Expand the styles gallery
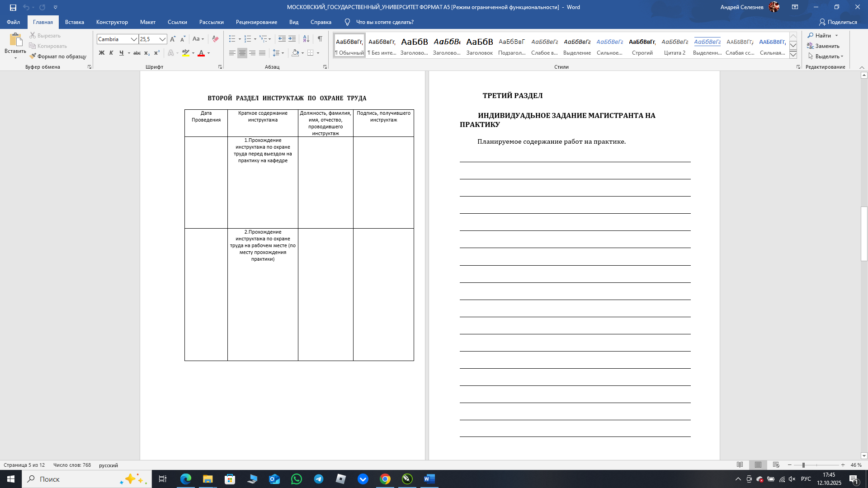868x488 pixels. tap(793, 55)
